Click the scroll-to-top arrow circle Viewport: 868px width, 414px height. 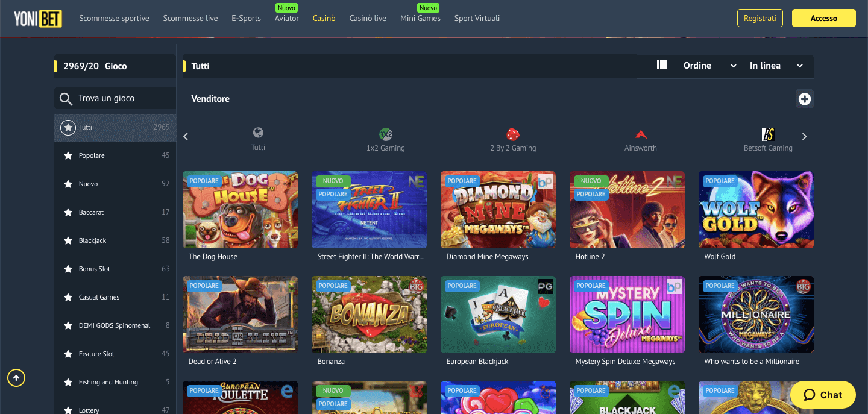[16, 378]
